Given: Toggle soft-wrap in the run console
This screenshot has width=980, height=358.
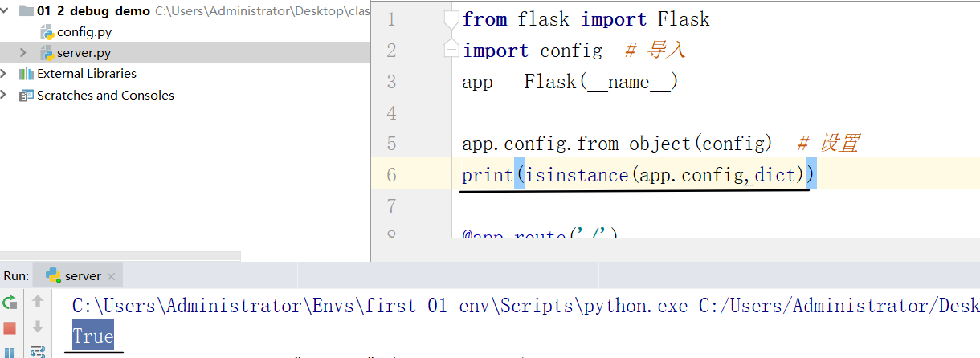Looking at the screenshot, I should tap(37, 352).
